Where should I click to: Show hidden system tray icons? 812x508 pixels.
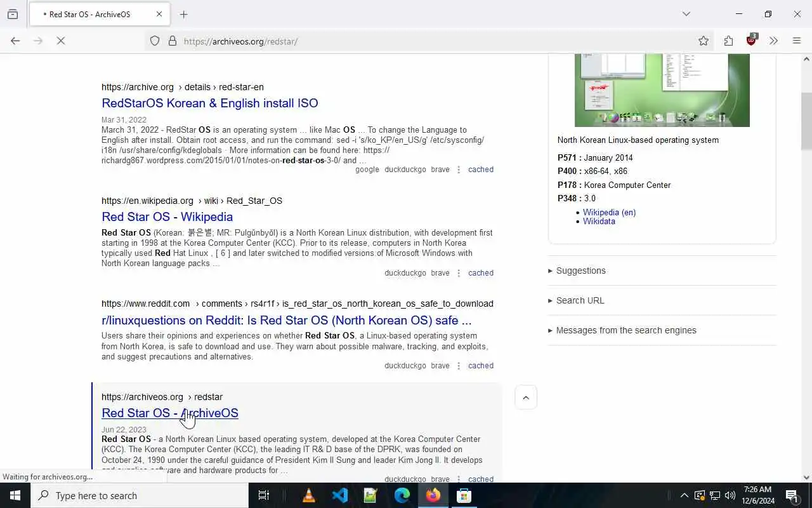(684, 495)
